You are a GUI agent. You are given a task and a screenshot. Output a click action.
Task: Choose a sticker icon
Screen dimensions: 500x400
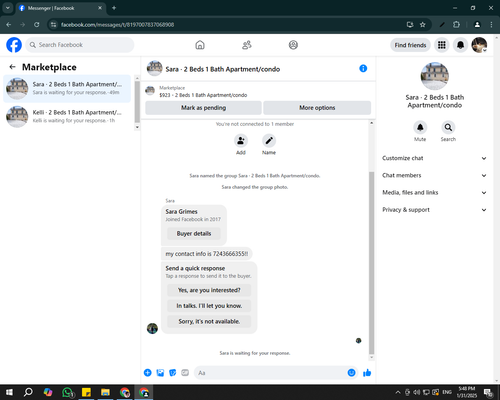(173, 373)
